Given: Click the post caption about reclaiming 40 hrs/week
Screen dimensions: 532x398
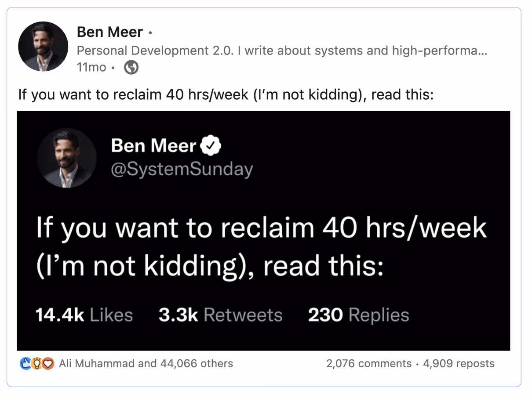Looking at the screenshot, I should 226,94.
